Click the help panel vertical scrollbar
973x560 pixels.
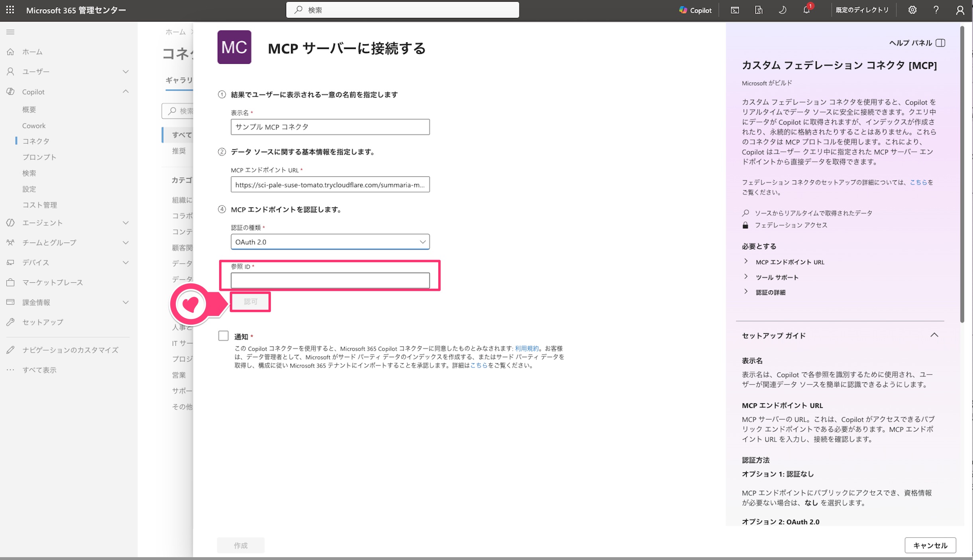pos(962,174)
